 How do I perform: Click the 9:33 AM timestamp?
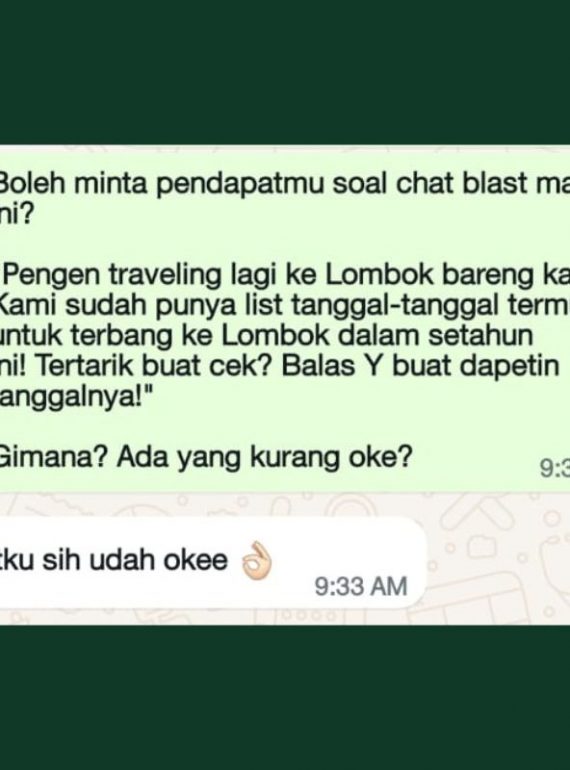[361, 587]
